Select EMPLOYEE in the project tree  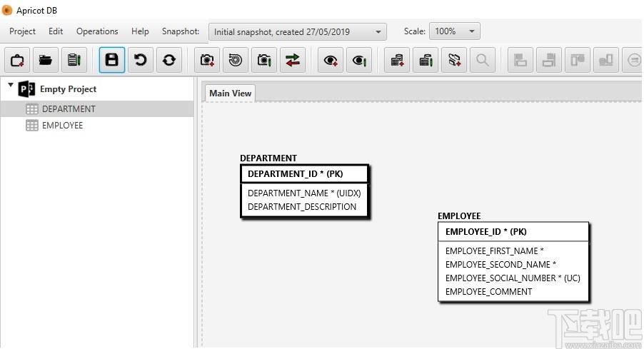62,125
